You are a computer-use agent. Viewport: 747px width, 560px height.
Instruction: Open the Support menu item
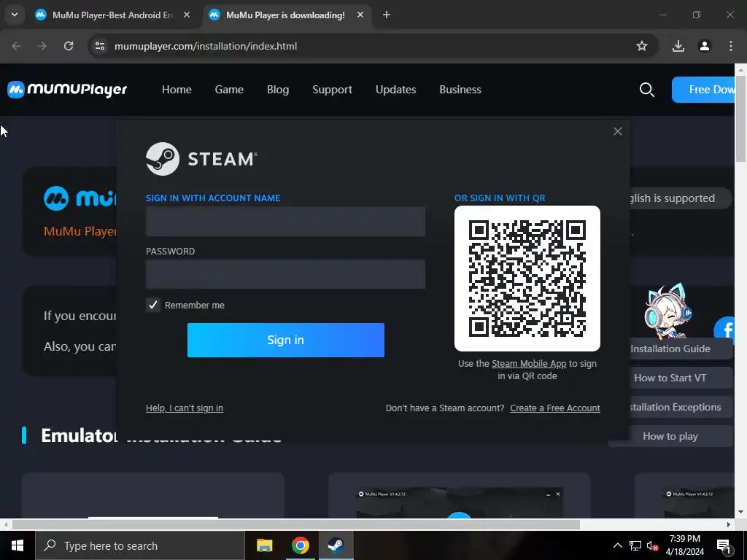pyautogui.click(x=332, y=90)
